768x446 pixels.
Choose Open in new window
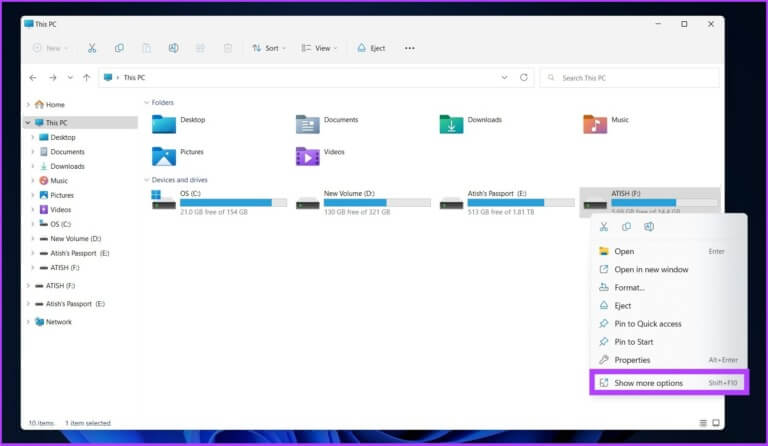[x=669, y=269]
